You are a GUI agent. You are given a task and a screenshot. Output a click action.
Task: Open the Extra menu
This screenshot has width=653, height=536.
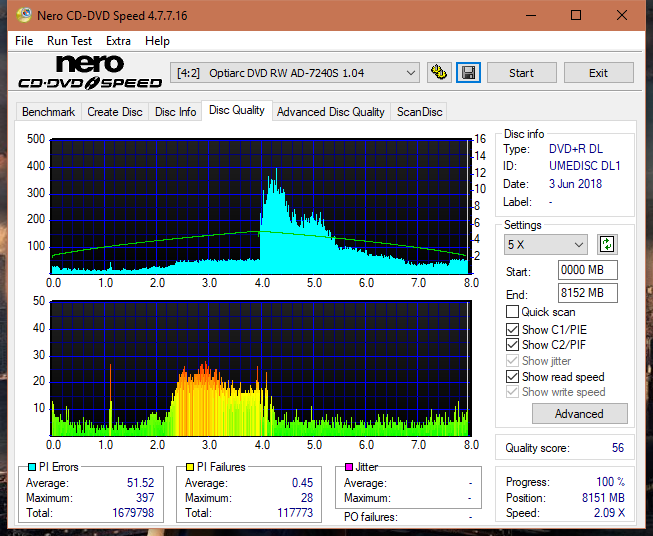click(x=118, y=41)
